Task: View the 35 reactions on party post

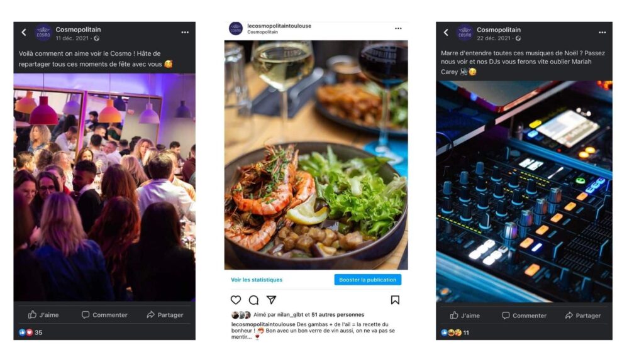Action: click(x=30, y=332)
